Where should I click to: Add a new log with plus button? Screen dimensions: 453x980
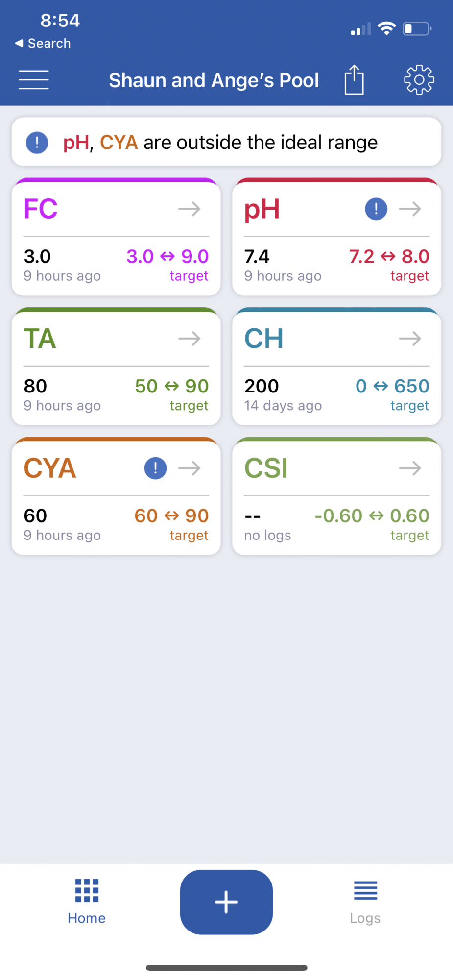pyautogui.click(x=226, y=902)
